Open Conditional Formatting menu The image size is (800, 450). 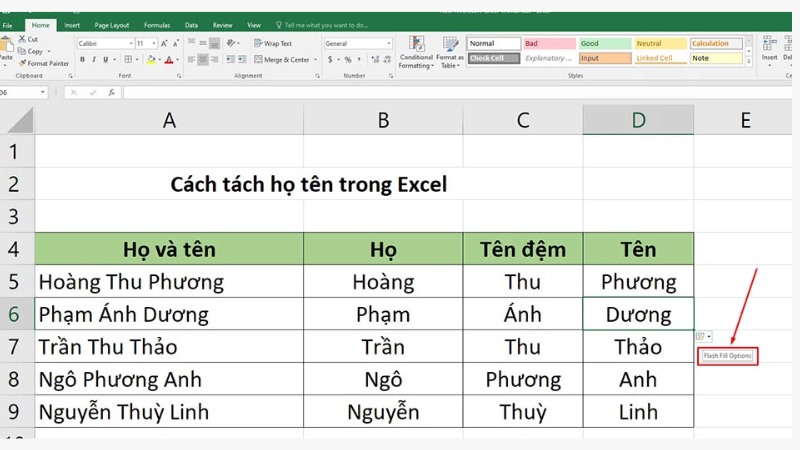click(x=416, y=52)
